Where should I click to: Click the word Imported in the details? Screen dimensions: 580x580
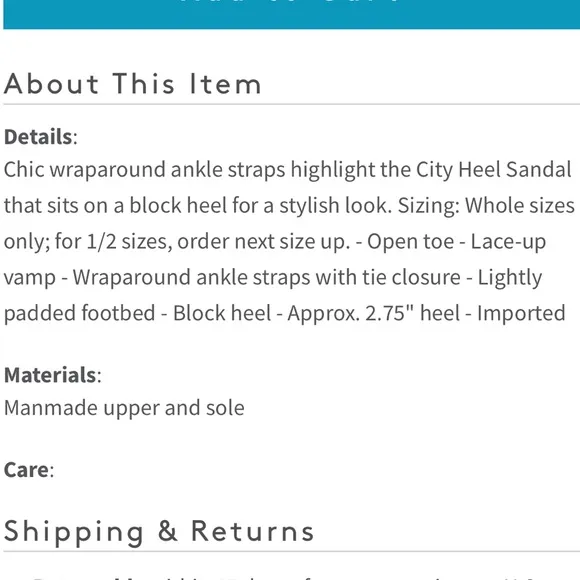(x=521, y=313)
